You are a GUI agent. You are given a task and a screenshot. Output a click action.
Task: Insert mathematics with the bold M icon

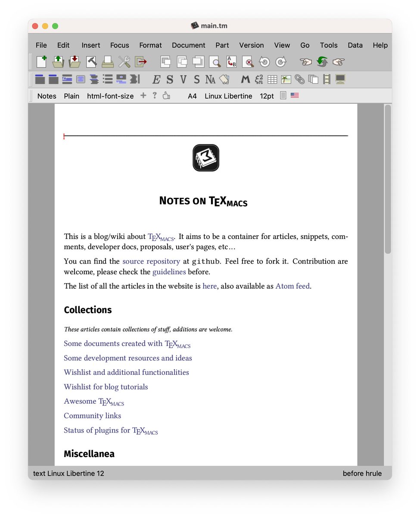click(x=245, y=79)
